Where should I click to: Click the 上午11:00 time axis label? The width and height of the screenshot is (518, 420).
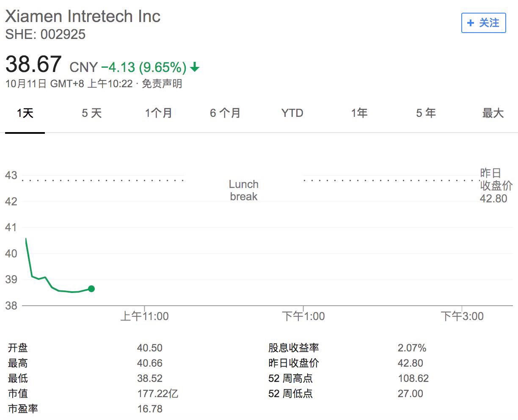[144, 316]
